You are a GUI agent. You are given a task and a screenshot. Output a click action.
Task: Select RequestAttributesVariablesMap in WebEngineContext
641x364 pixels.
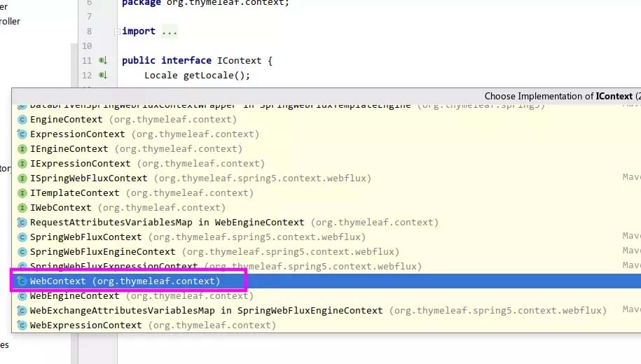(326, 223)
